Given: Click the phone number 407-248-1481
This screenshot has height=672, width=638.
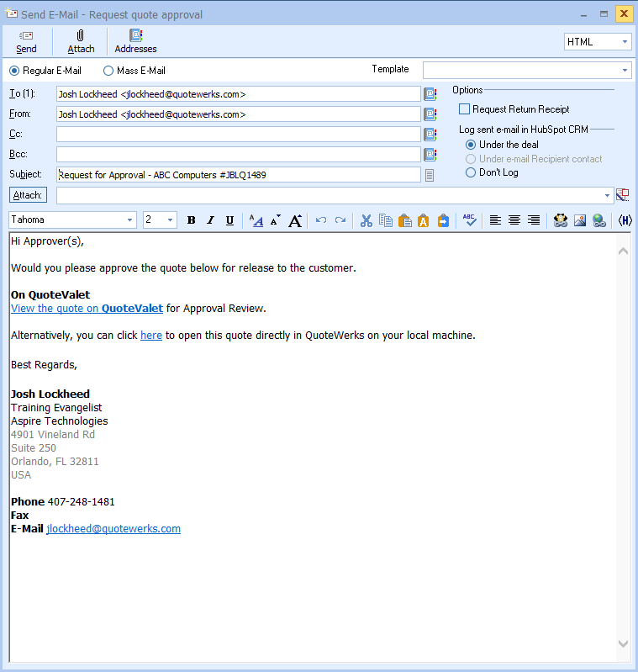Looking at the screenshot, I should tap(81, 501).
